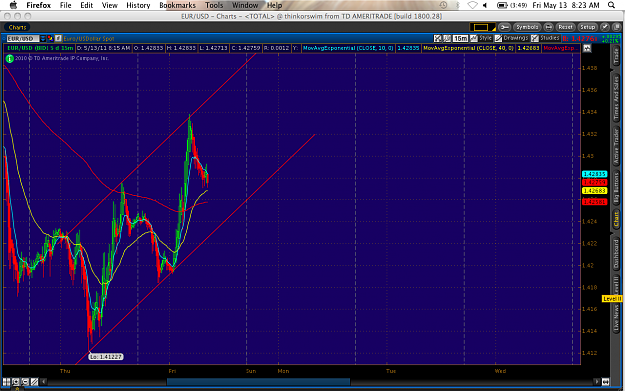Click the EUR/USD symbol input field

(23, 39)
